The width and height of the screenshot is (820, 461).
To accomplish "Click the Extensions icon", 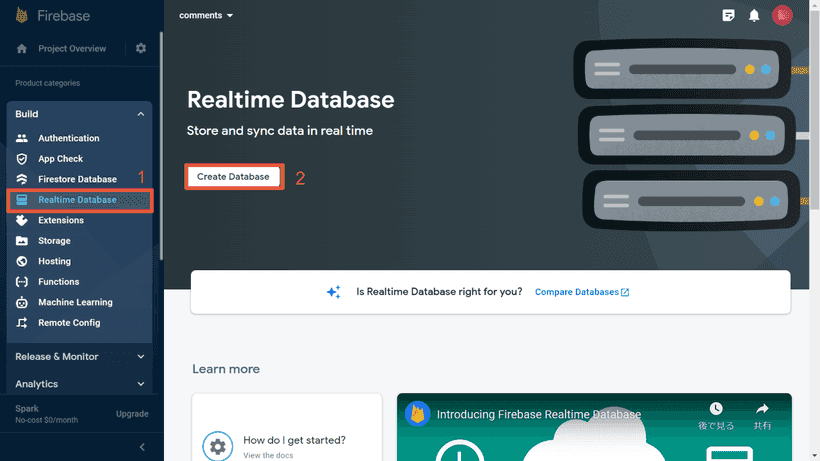I will [21, 220].
